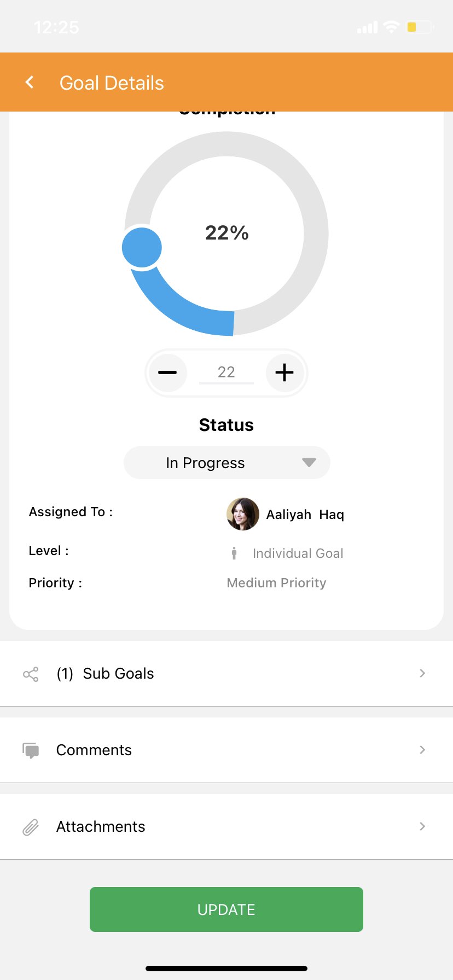Expand Sub Goals using its chevron
The width and height of the screenshot is (453, 980).
point(422,673)
